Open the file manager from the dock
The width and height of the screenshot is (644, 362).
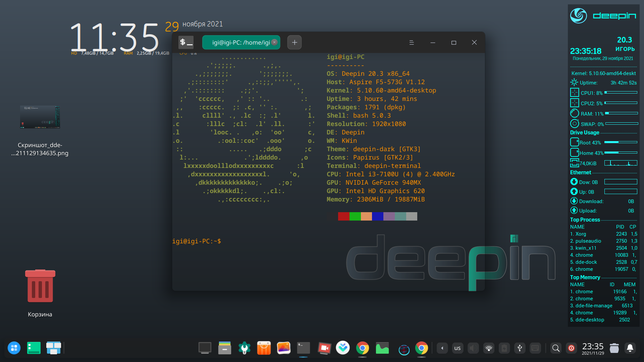225,348
